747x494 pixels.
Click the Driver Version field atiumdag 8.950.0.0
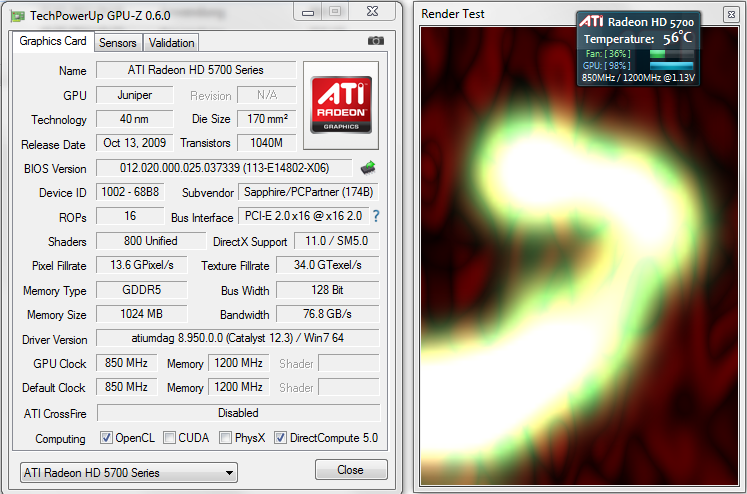point(238,338)
